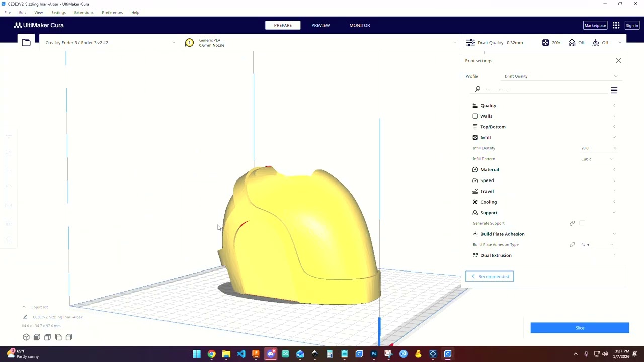
Task: Open the Preferences menu
Action: pyautogui.click(x=112, y=12)
